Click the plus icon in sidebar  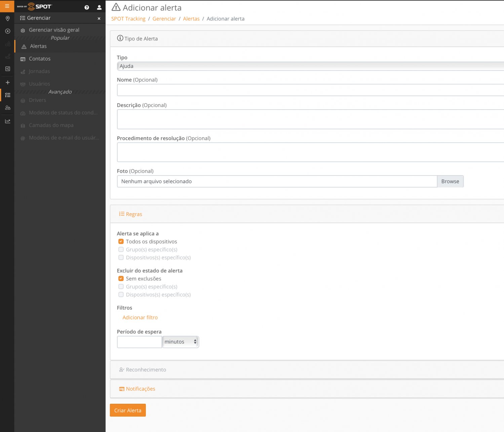point(7,82)
